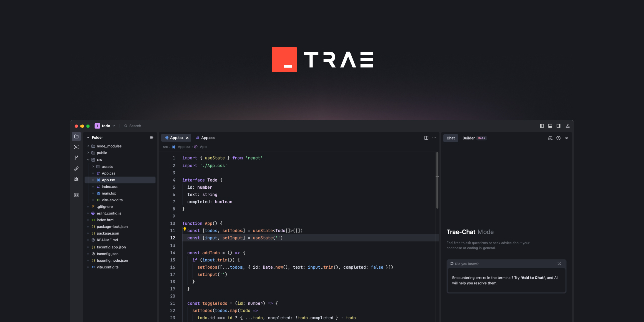Dismiss the Did you know tip
The image size is (644, 322).
click(x=559, y=263)
